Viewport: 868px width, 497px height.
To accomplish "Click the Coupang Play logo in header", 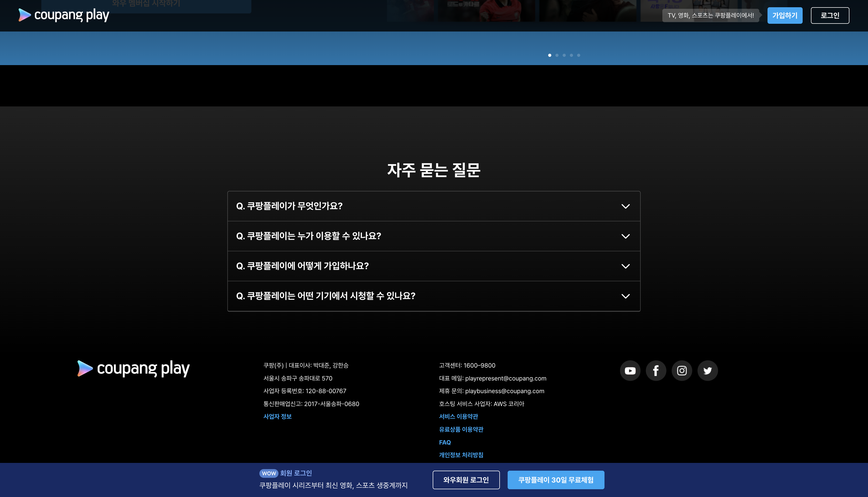I will click(x=64, y=15).
